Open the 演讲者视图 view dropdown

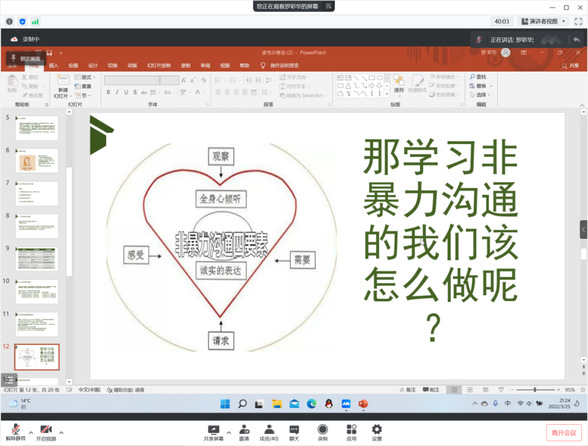tap(543, 21)
